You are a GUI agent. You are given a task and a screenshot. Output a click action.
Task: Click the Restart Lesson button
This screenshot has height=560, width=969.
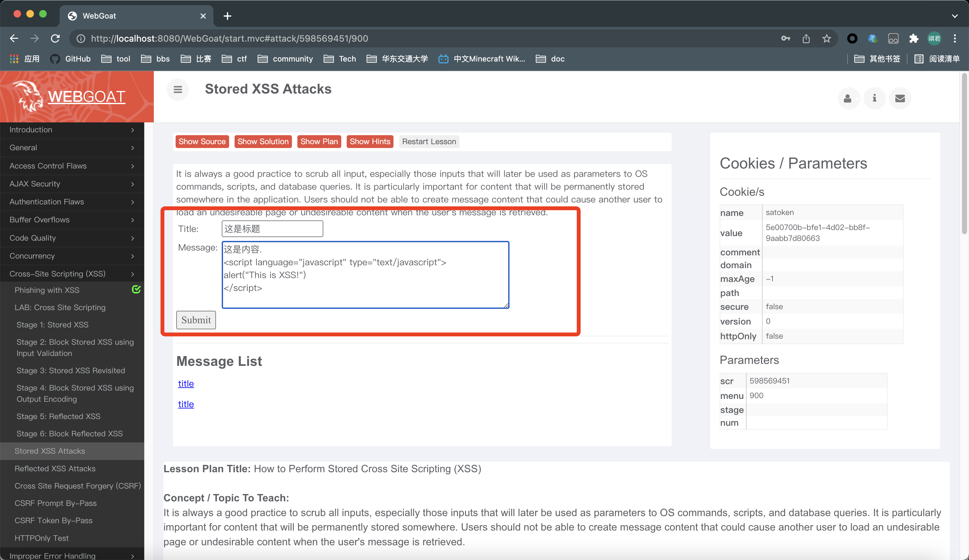coord(430,141)
